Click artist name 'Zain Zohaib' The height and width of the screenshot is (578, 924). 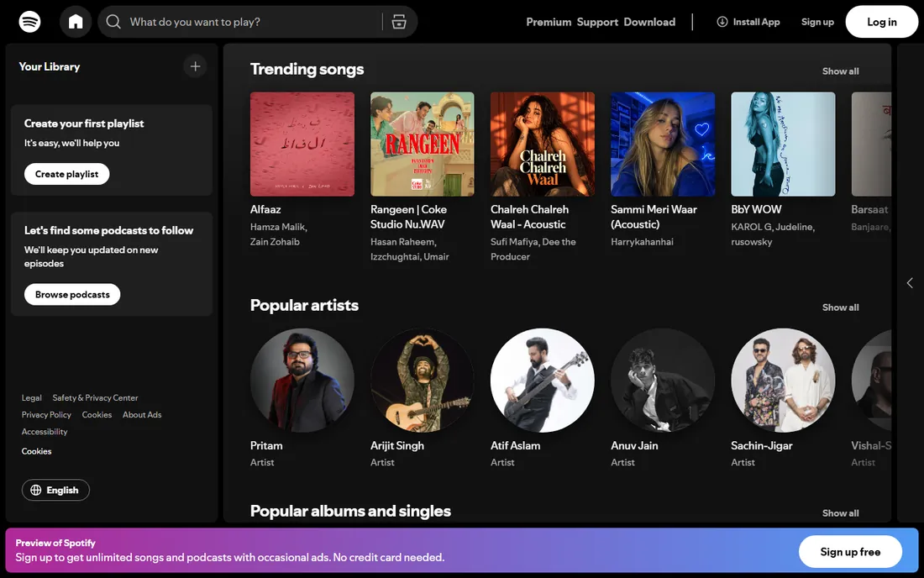(x=275, y=242)
